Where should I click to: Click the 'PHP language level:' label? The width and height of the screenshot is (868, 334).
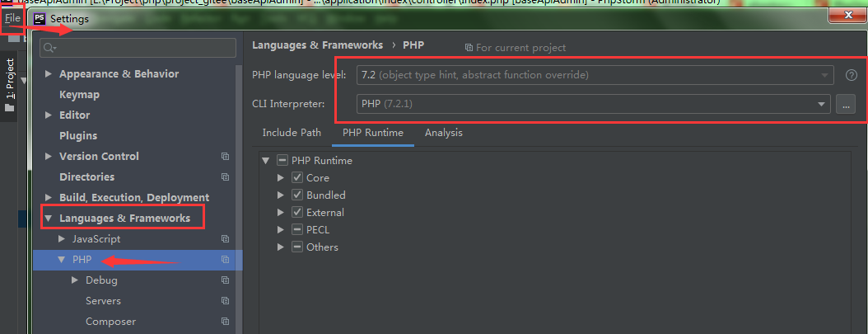pos(300,75)
